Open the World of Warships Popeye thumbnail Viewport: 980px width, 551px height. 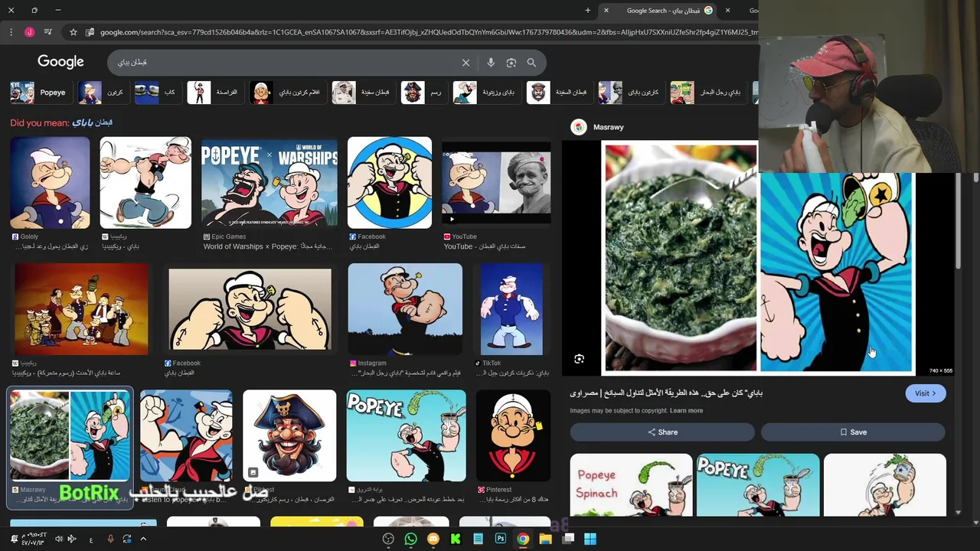tap(269, 183)
